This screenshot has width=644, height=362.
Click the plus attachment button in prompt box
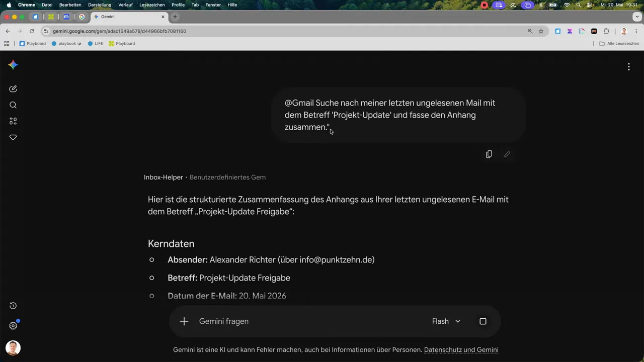click(184, 321)
